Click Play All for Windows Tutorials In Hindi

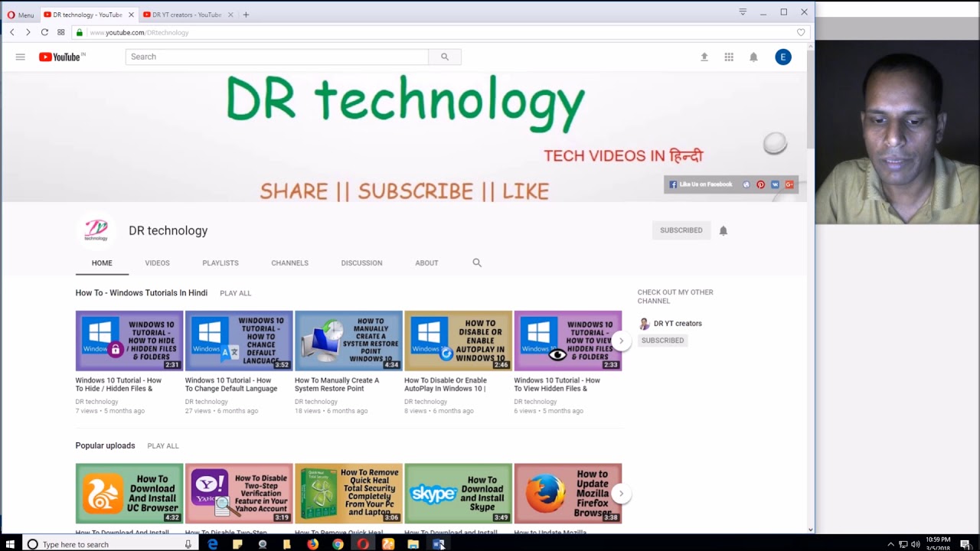click(235, 293)
